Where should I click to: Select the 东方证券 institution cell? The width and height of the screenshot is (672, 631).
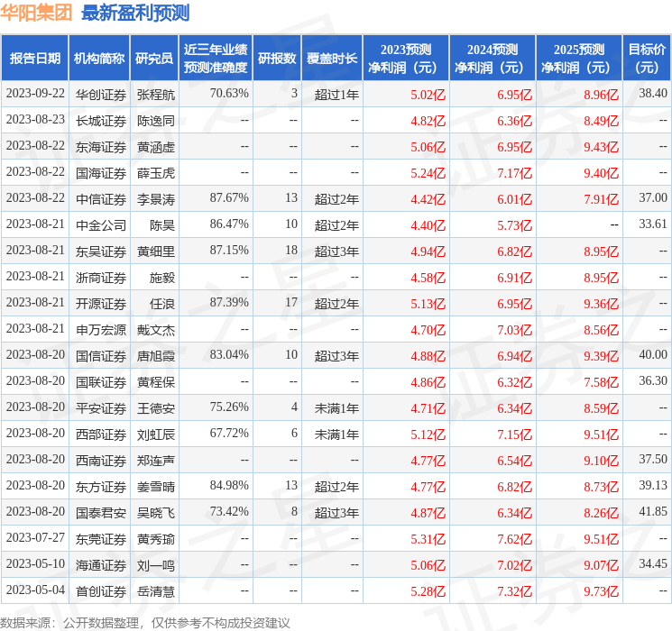(x=101, y=487)
